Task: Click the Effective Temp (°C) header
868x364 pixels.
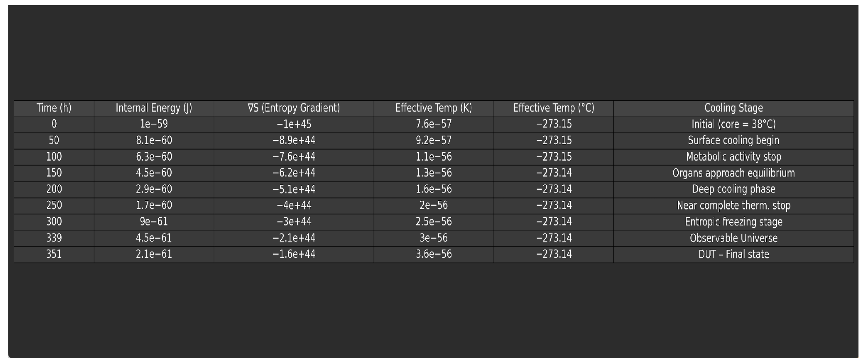Action: 554,108
